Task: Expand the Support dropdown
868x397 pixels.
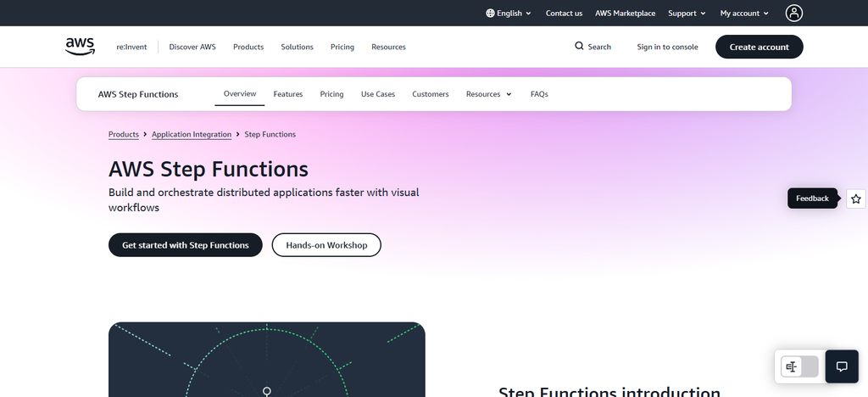Action: 687,14
